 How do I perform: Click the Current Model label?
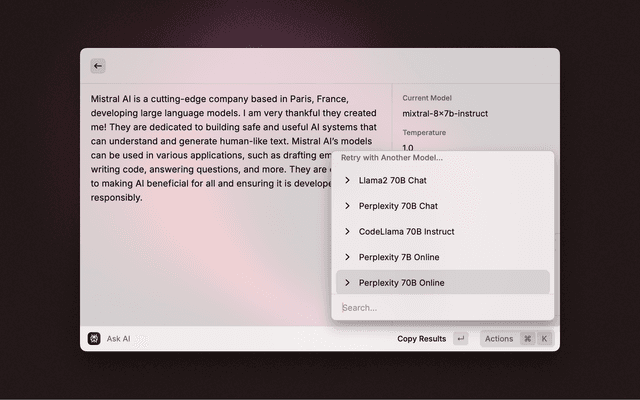click(x=427, y=98)
